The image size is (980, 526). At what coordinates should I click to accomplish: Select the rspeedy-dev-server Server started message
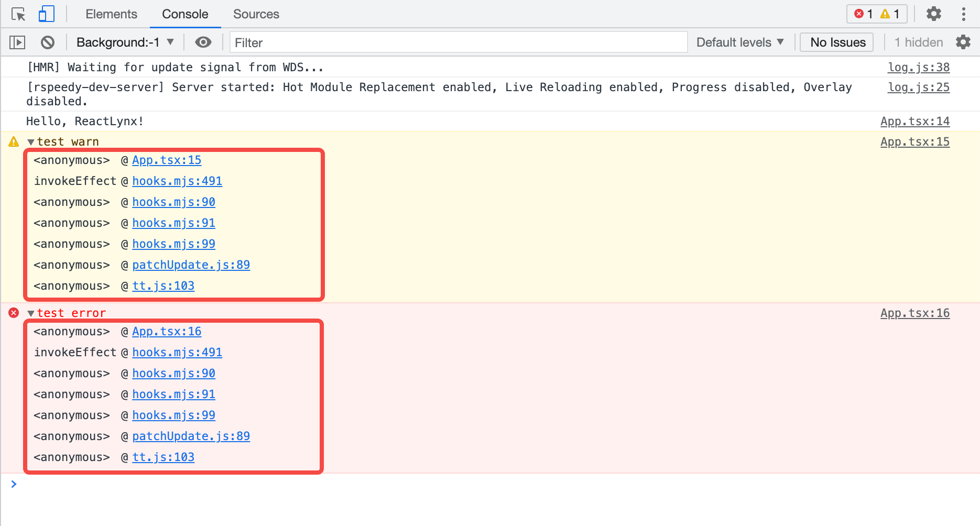click(x=439, y=94)
